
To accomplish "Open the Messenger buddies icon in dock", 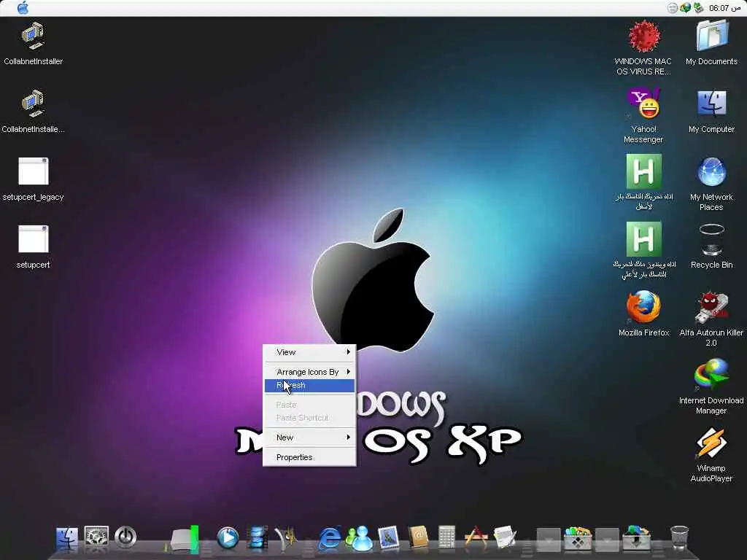I will (x=359, y=538).
